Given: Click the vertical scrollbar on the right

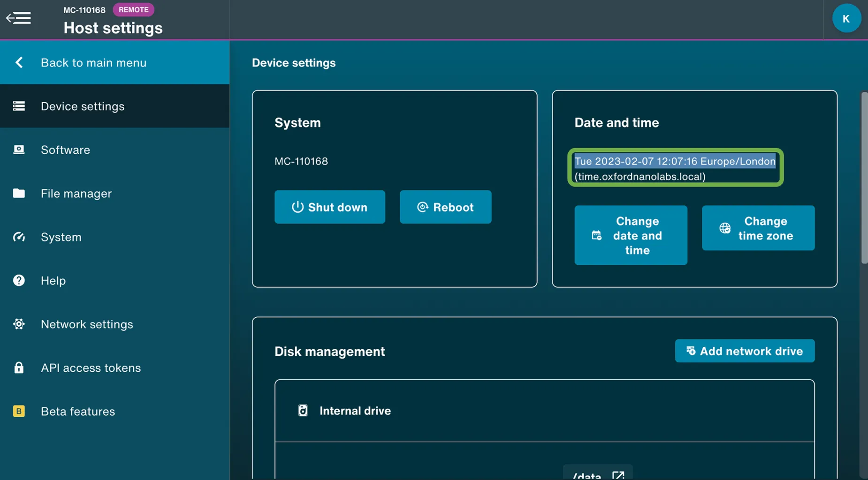Looking at the screenshot, I should [864, 178].
